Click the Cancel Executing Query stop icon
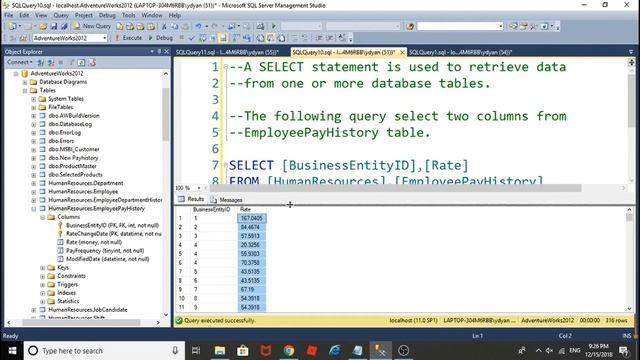Screen dimensions: 640x360 [x=182, y=38]
